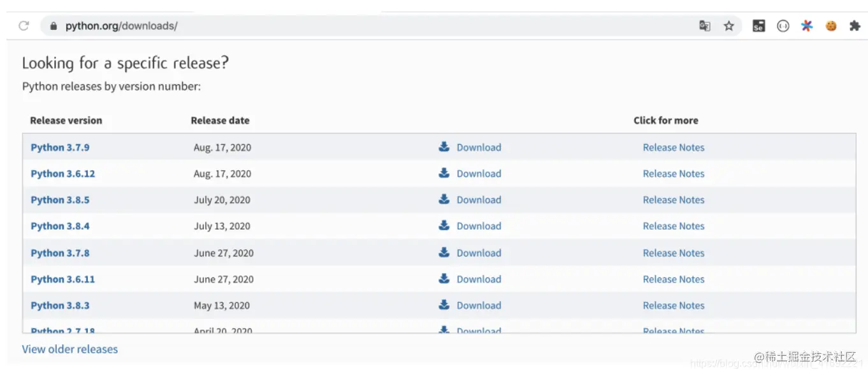This screenshot has width=868, height=375.
Task: Click download icon for Python 3.8.5
Action: [444, 199]
